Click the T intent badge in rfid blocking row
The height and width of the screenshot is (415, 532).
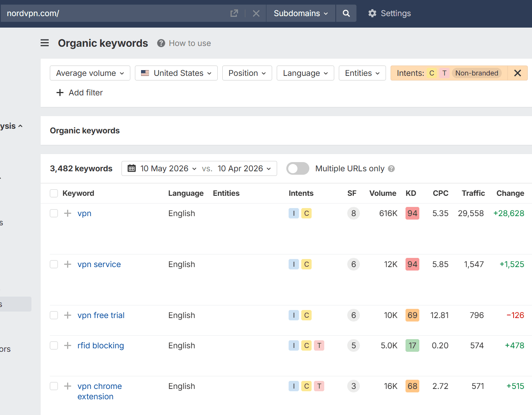pyautogui.click(x=319, y=346)
